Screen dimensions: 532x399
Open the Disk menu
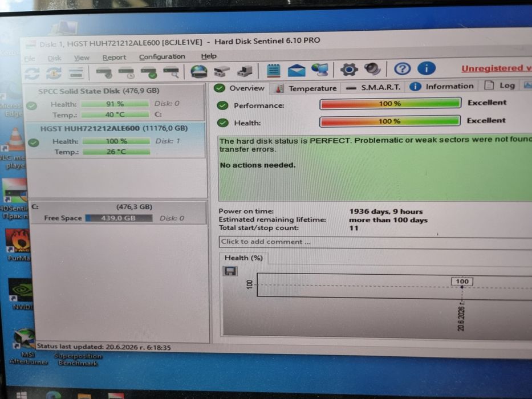(x=54, y=58)
